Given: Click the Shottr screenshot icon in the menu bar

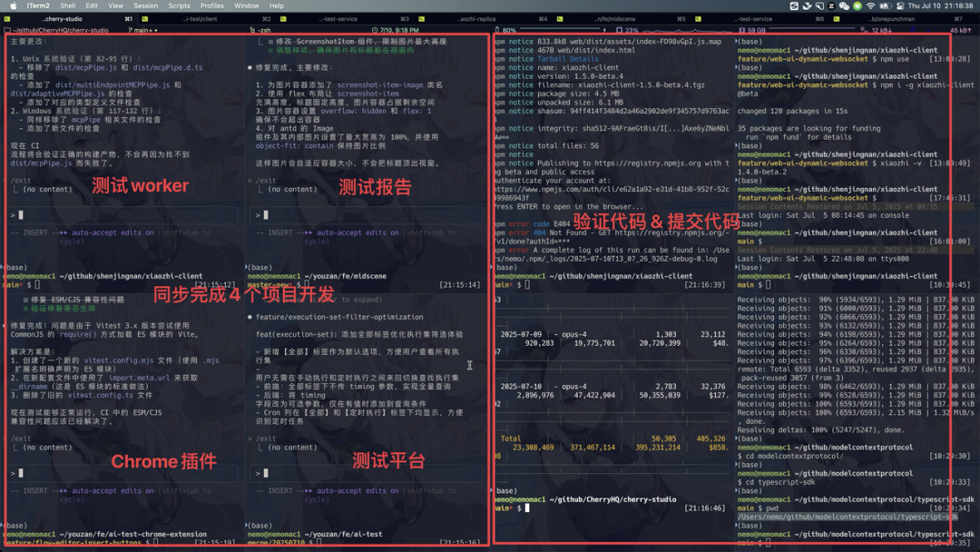Looking at the screenshot, I should click(793, 5).
